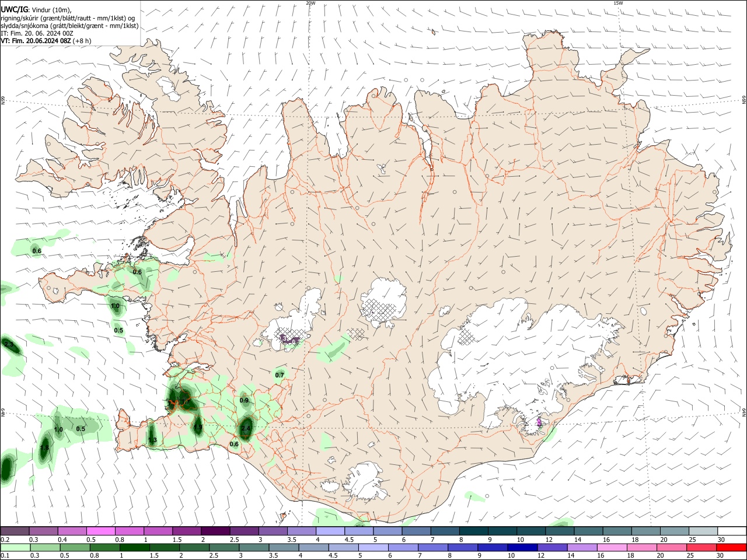Select the dark mauve 0.2 snow legend swatch
This screenshot has width=747, height=560.
click(x=15, y=531)
